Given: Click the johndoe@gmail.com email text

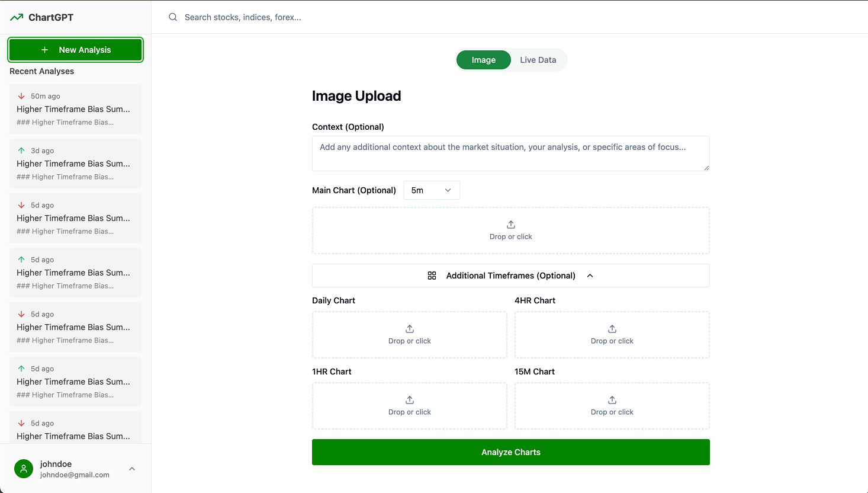Looking at the screenshot, I should 75,475.
